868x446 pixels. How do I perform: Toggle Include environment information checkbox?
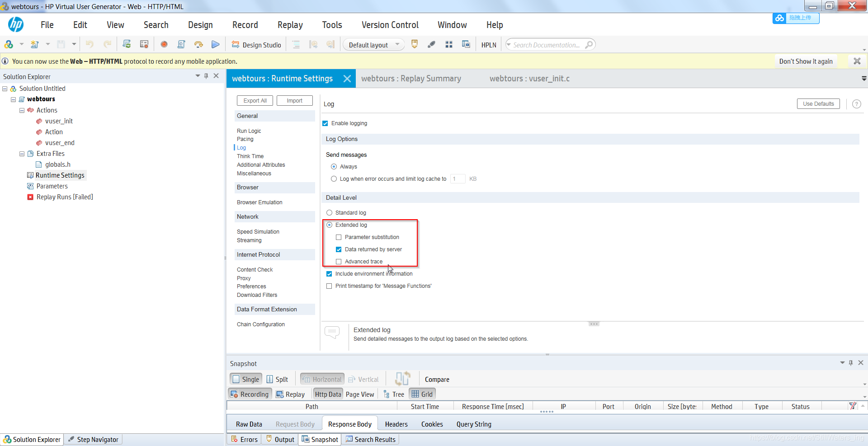coord(329,274)
